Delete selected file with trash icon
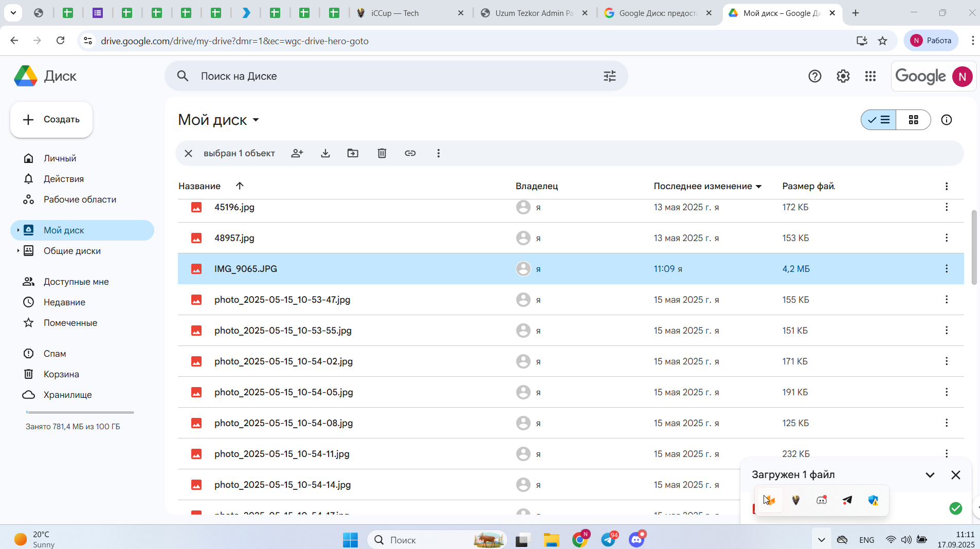Screen dimensions: 980x549 pos(382,153)
